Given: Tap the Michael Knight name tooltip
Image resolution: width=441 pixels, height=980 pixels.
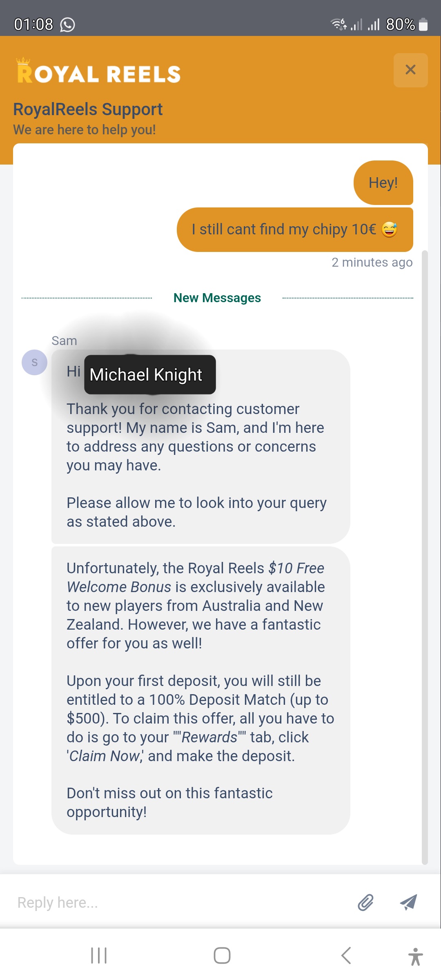Looking at the screenshot, I should tap(150, 374).
